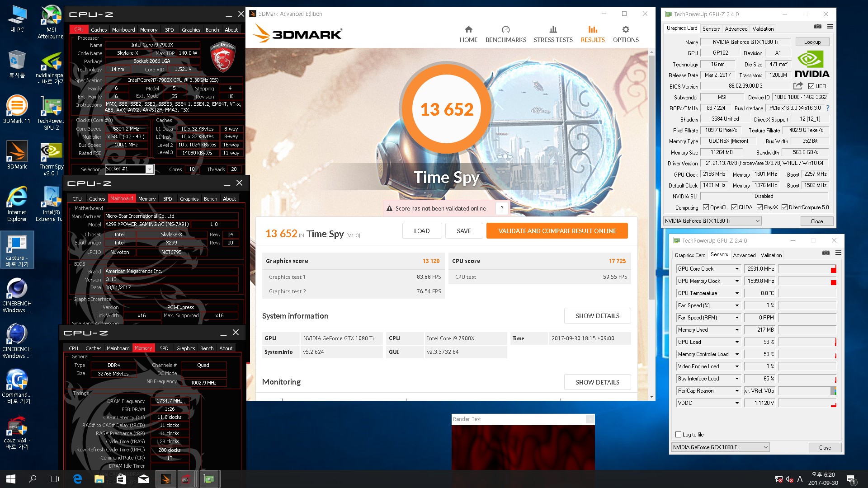Screen dimensions: 868x488
Task: Click 3DMark icon in taskbar
Action: click(x=165, y=479)
